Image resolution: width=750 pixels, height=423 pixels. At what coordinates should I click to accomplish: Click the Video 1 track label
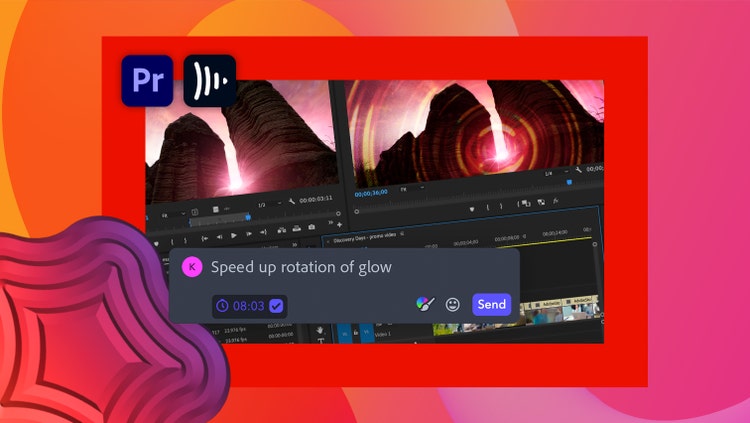click(384, 334)
